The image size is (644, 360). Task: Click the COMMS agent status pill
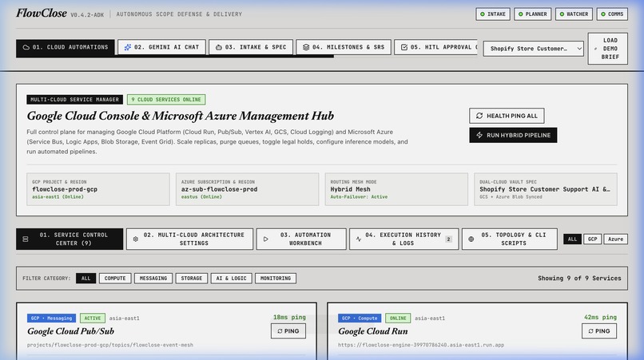pos(612,14)
